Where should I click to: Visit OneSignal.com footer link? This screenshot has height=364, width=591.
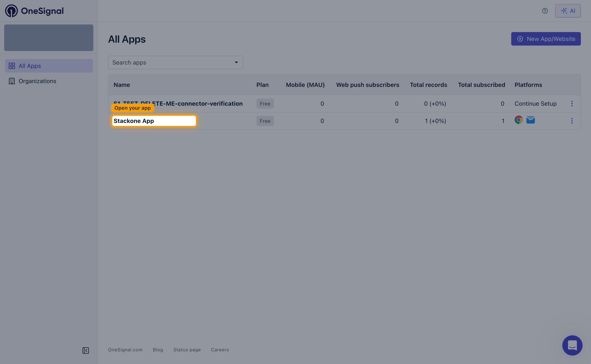point(125,350)
